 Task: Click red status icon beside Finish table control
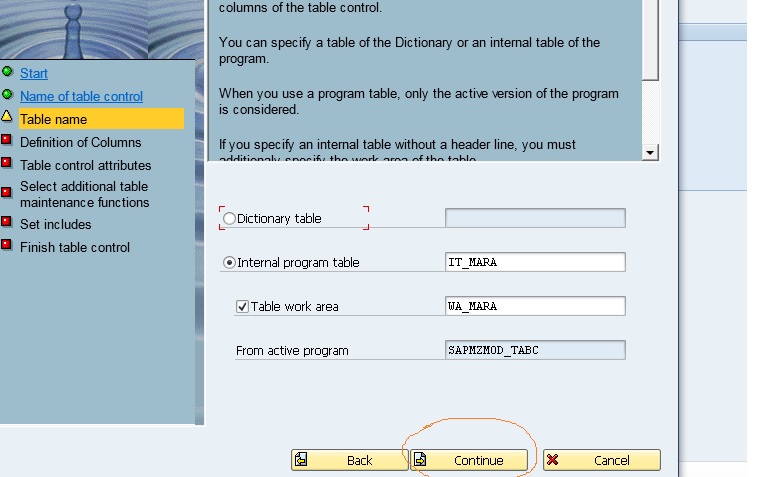7,244
